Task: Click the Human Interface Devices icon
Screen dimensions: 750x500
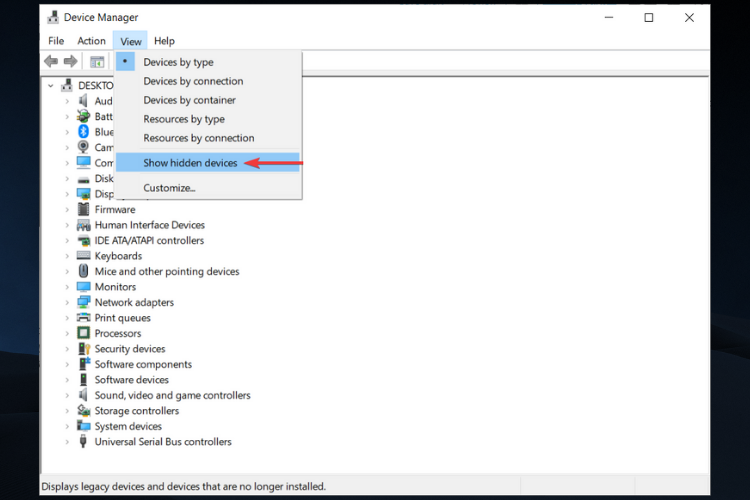Action: pyautogui.click(x=84, y=225)
